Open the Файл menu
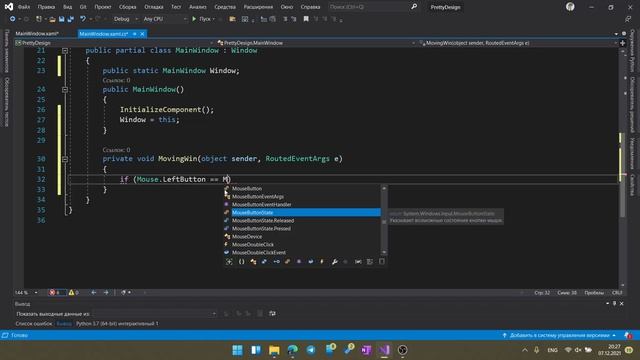640x360 pixels. (x=24, y=7)
